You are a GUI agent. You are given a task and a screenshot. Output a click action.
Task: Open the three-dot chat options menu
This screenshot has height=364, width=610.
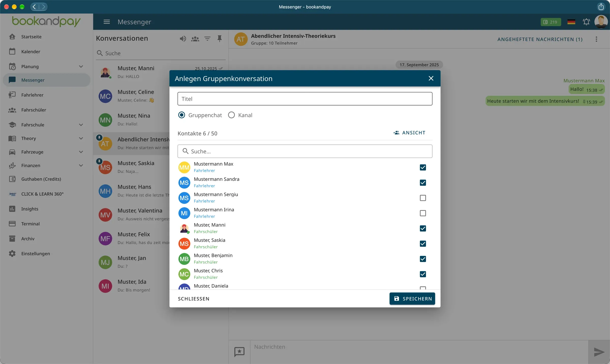pyautogui.click(x=596, y=39)
